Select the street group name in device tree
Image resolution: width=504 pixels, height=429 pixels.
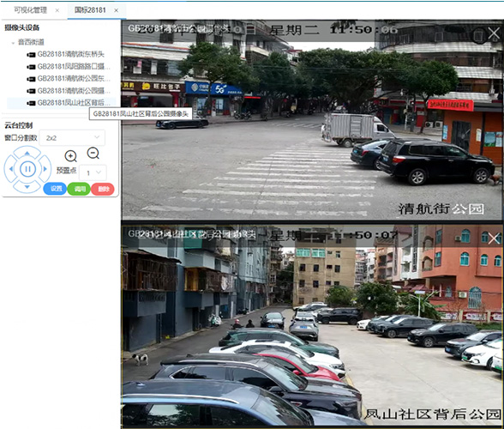[31, 42]
